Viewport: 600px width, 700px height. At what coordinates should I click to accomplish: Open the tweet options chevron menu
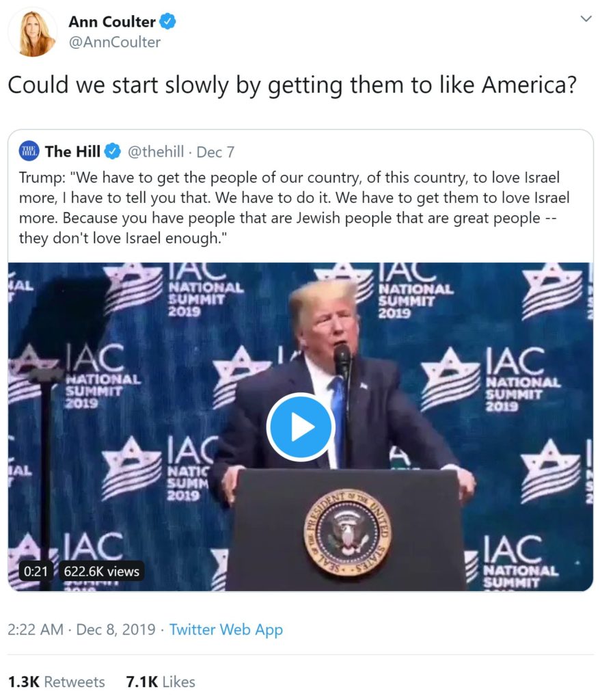pos(585,18)
